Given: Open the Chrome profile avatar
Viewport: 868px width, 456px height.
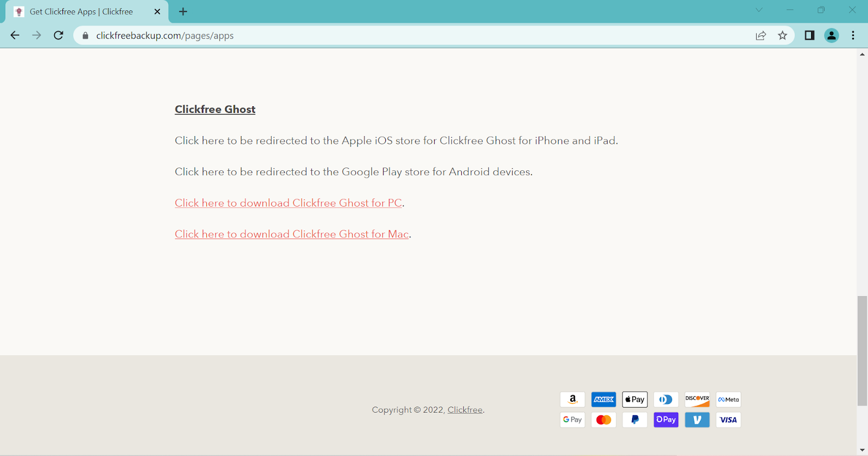Looking at the screenshot, I should tap(831, 35).
